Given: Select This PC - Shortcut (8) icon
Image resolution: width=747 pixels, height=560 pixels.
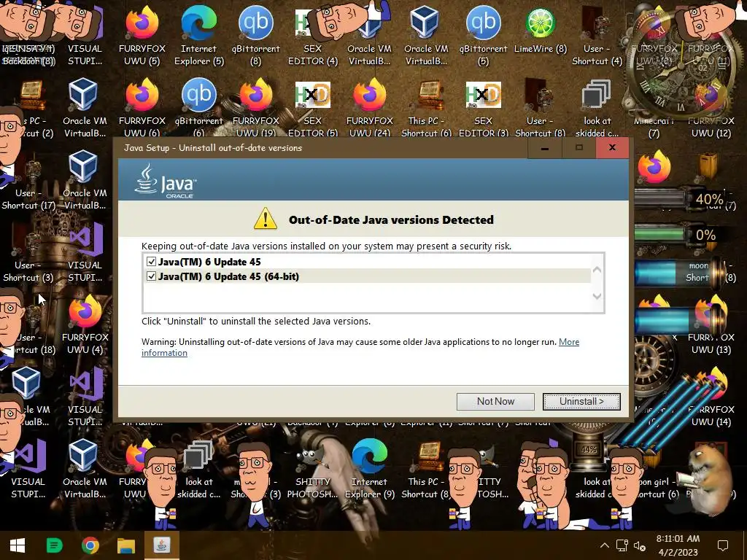Looking at the screenshot, I should click(426, 469).
